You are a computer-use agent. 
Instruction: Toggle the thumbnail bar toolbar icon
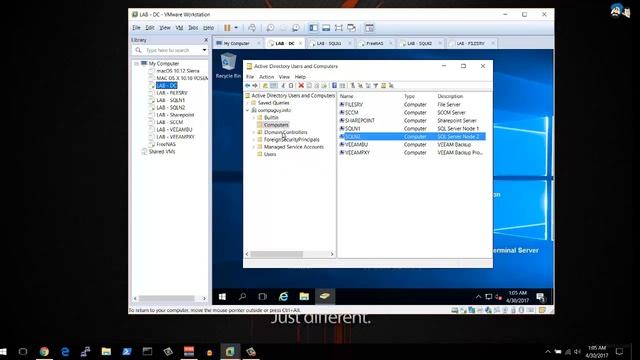tap(326, 28)
